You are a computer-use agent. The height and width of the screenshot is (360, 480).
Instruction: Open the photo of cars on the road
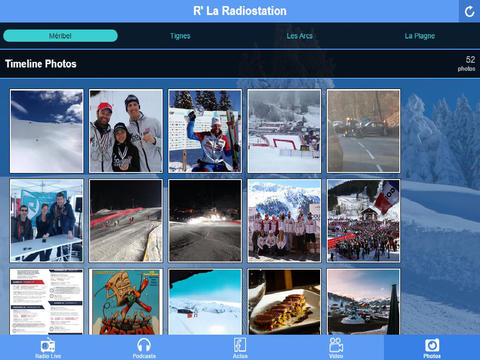[363, 131]
